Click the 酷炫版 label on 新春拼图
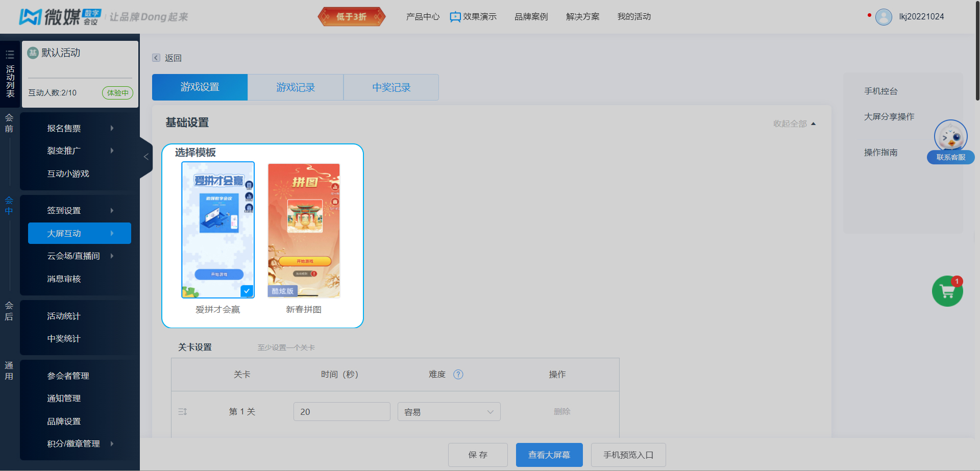980x471 pixels. [283, 291]
